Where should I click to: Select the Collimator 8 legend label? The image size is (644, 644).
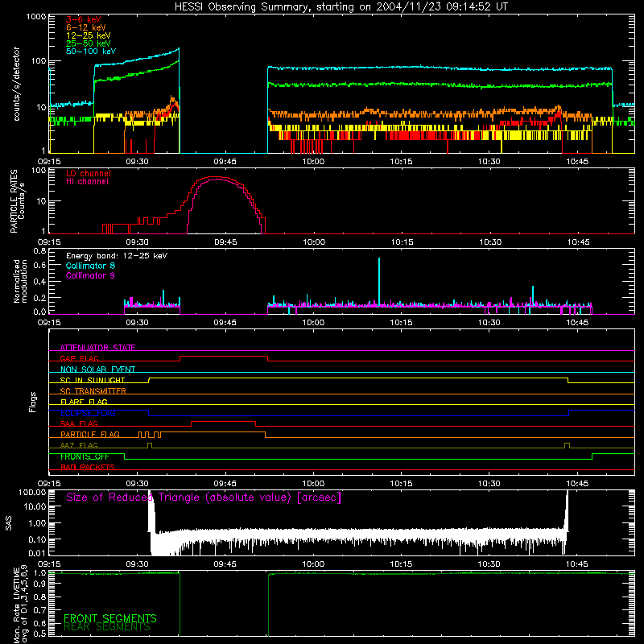click(x=90, y=266)
